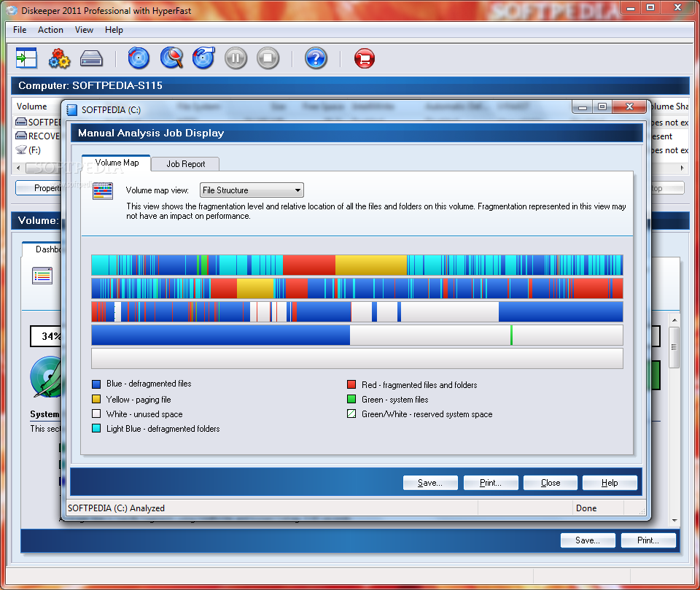The image size is (700, 590).
Task: Click Save button in analysis dialog
Action: tap(430, 483)
